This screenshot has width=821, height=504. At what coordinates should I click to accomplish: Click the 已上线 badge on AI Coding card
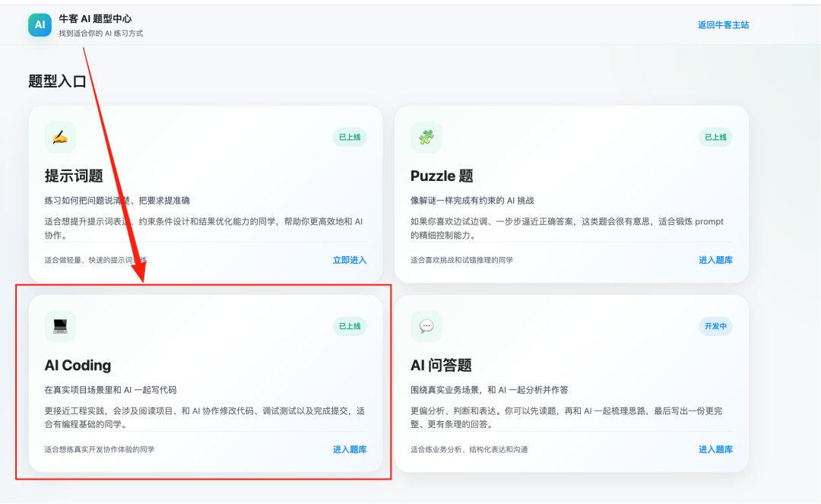(x=350, y=326)
